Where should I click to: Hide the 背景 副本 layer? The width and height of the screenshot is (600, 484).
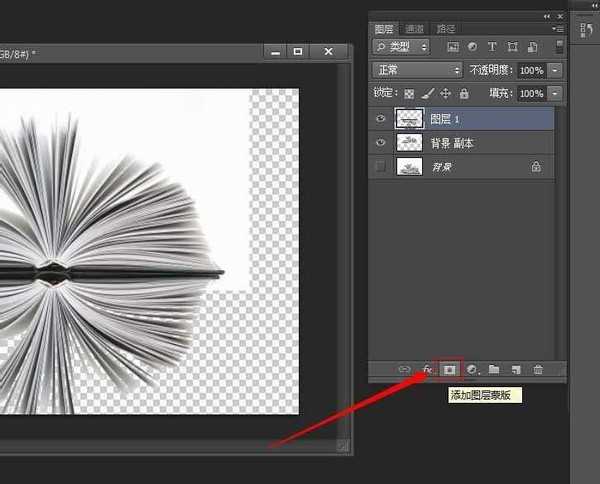[x=380, y=143]
